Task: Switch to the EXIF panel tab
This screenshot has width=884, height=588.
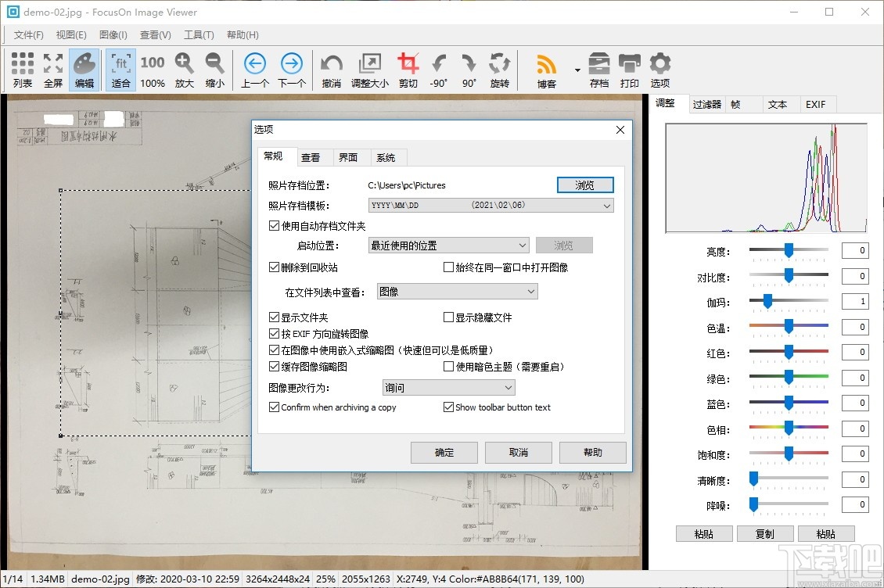Action: pos(818,104)
